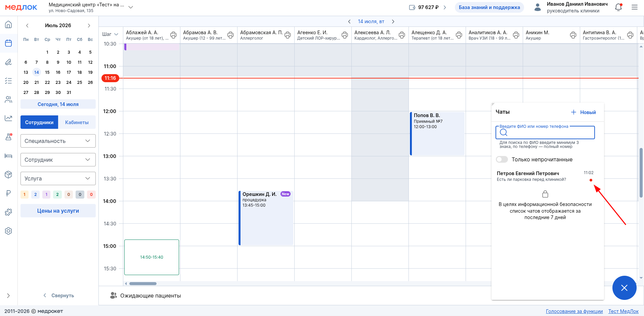
Task: Open the task checklist sidebar icon
Action: click(x=8, y=81)
